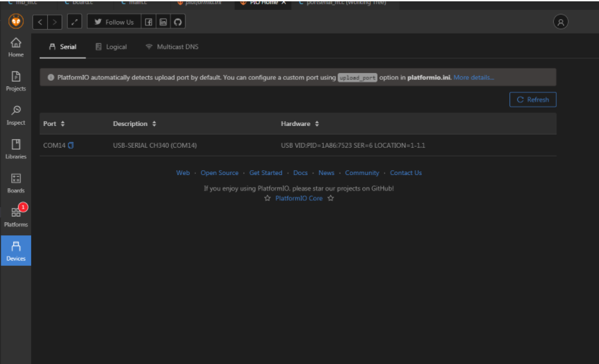Image resolution: width=599 pixels, height=364 pixels.
Task: Open the Community footer link
Action: click(362, 172)
